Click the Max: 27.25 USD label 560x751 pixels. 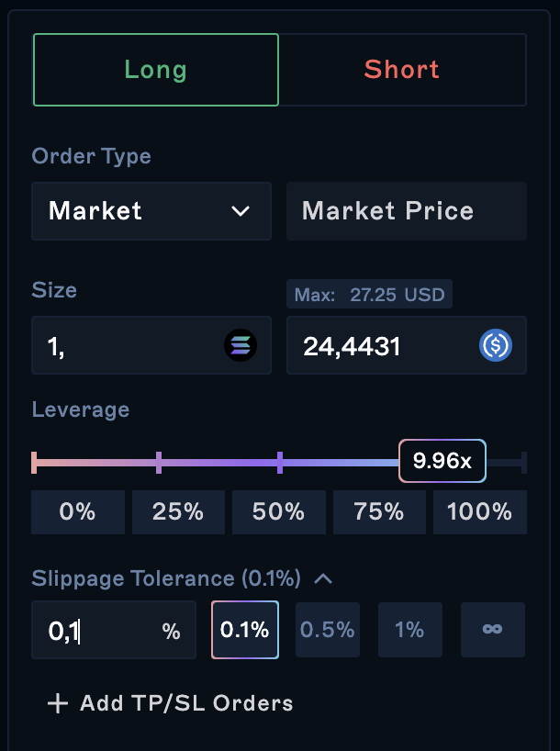[x=369, y=295]
